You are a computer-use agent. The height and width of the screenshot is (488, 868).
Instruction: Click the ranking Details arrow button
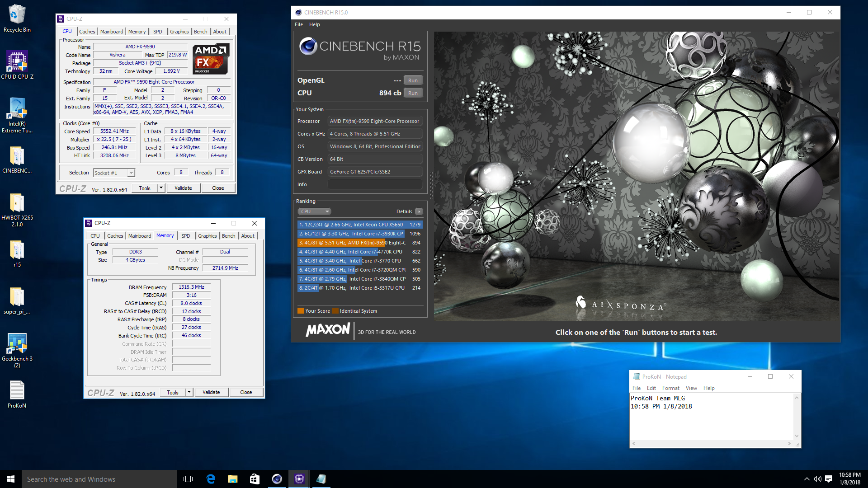click(x=419, y=211)
